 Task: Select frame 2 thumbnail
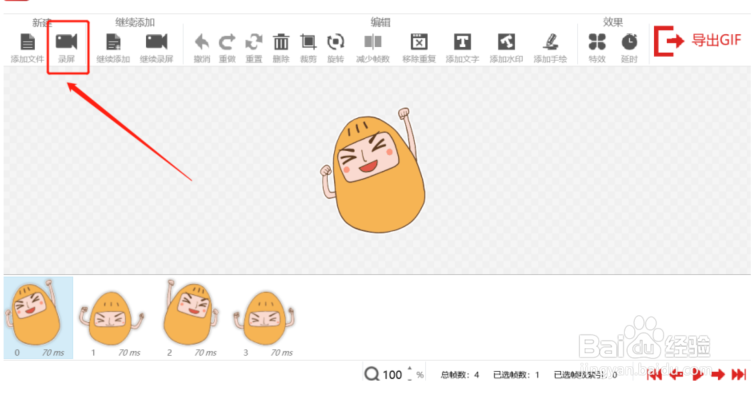(x=191, y=318)
